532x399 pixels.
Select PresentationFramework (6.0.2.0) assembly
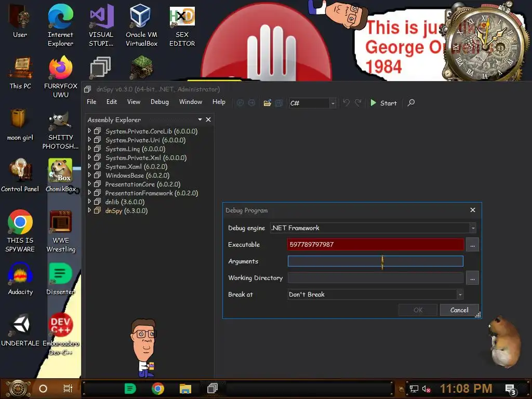point(151,193)
